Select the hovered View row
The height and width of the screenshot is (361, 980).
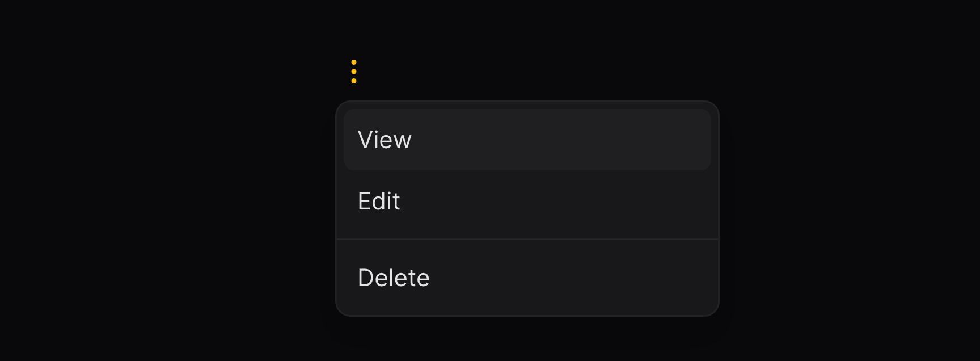(527, 140)
